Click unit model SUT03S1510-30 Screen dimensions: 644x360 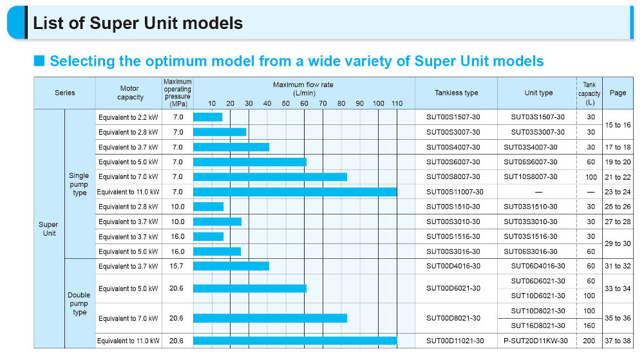pos(530,207)
